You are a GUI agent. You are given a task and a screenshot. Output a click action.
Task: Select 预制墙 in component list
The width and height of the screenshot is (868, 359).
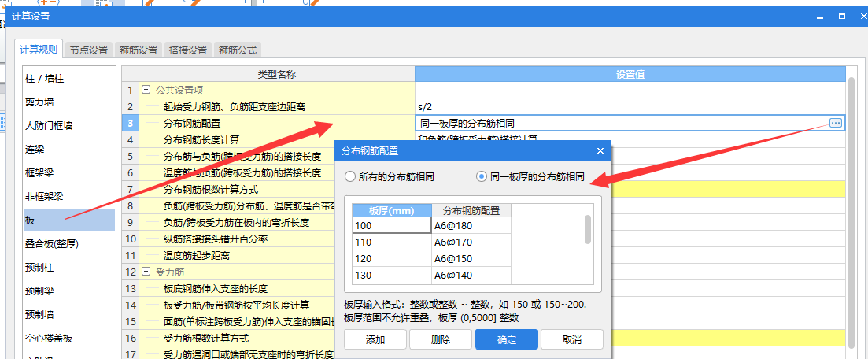click(x=69, y=314)
